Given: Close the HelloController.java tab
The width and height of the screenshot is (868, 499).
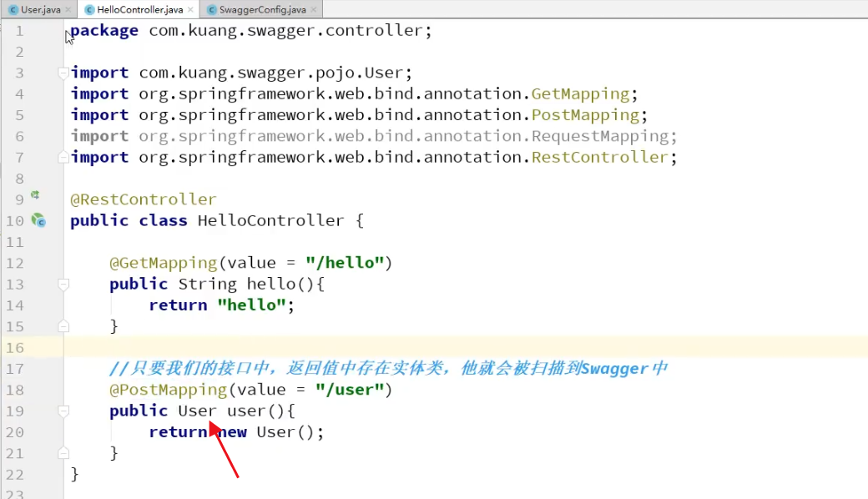Looking at the screenshot, I should 190,9.
